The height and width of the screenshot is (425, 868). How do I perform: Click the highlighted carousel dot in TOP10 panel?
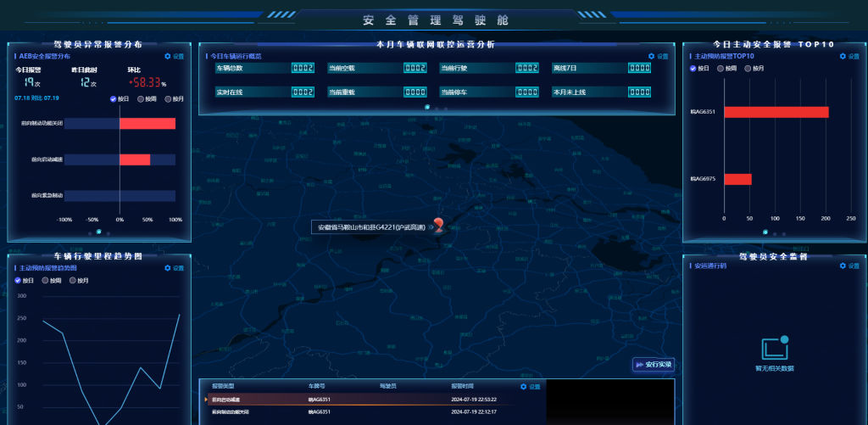click(765, 232)
